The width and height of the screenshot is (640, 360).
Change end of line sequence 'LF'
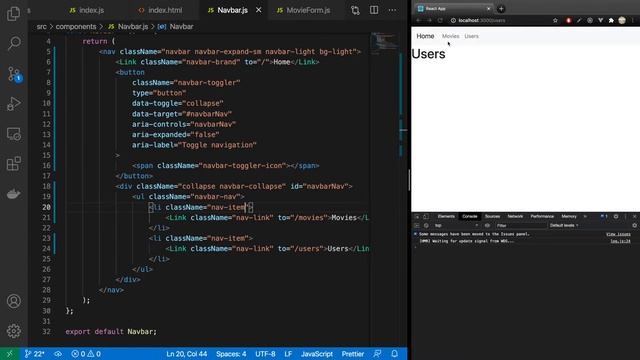pos(288,354)
